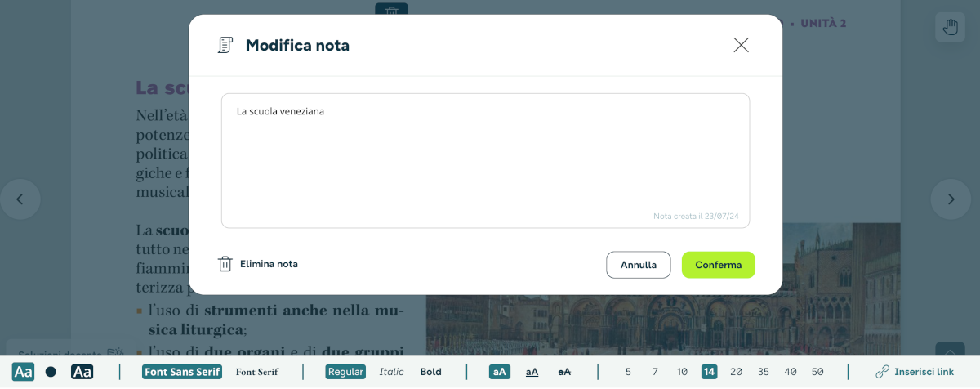
Task: Select dark background Aa text style
Action: pos(82,372)
